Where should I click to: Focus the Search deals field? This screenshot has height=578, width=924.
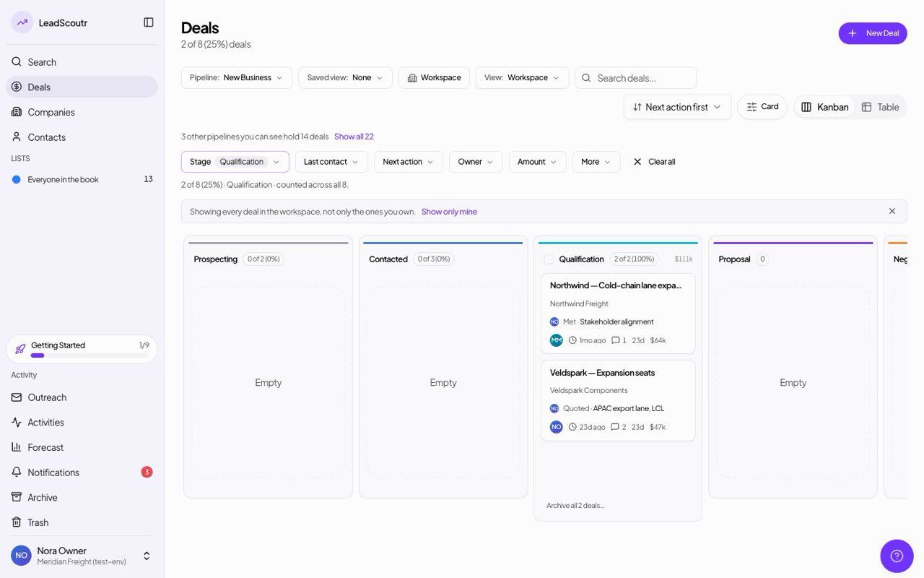click(x=635, y=77)
